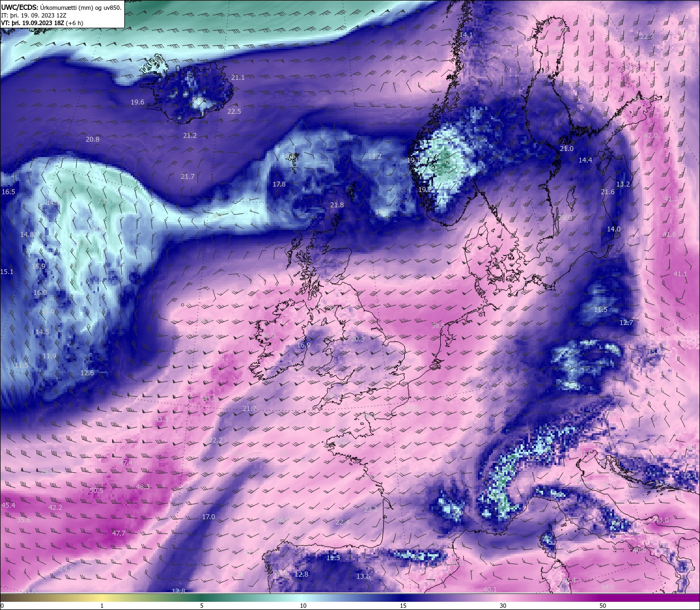The height and width of the screenshot is (610, 700).
Task: Click the color scale tick label '50'
Action: pyautogui.click(x=603, y=606)
